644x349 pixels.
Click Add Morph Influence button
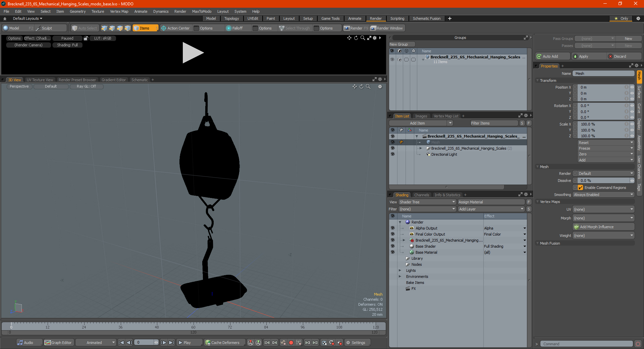603,227
